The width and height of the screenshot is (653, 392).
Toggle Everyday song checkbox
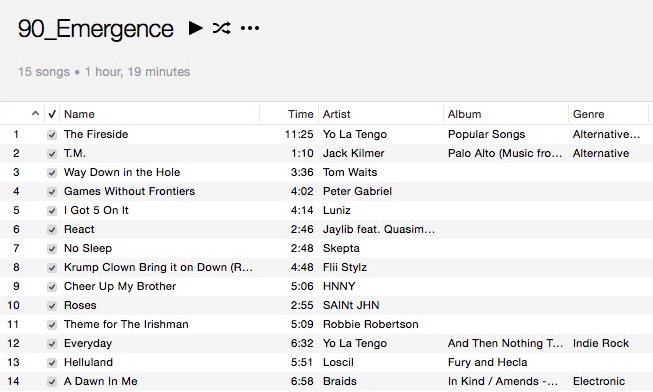tap(52, 344)
